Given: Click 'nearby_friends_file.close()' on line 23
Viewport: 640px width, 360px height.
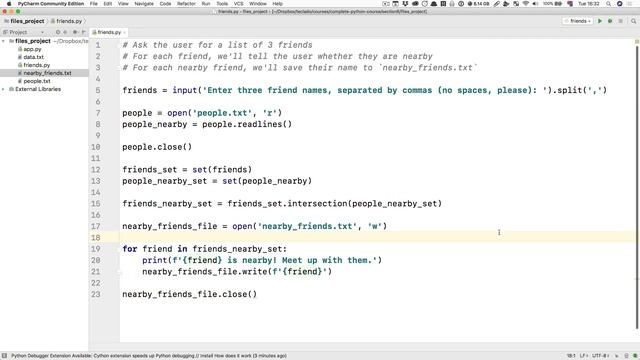Looking at the screenshot, I should pos(189,294).
